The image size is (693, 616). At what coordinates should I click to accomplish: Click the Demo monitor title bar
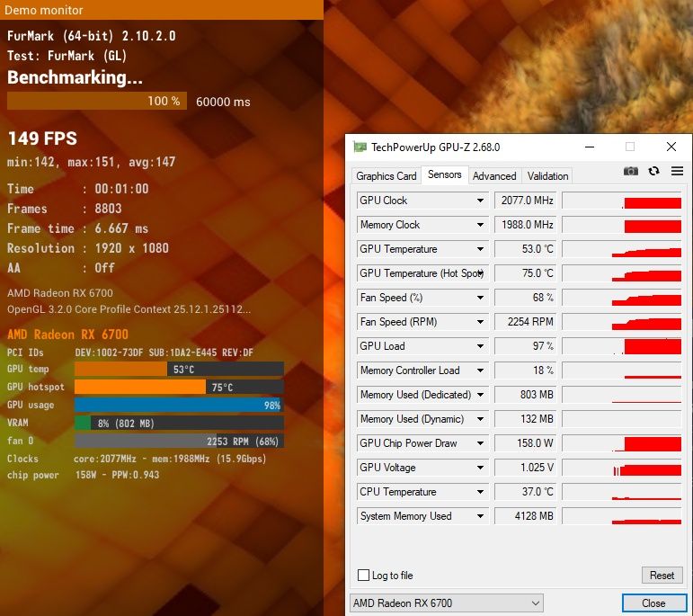tap(161, 9)
